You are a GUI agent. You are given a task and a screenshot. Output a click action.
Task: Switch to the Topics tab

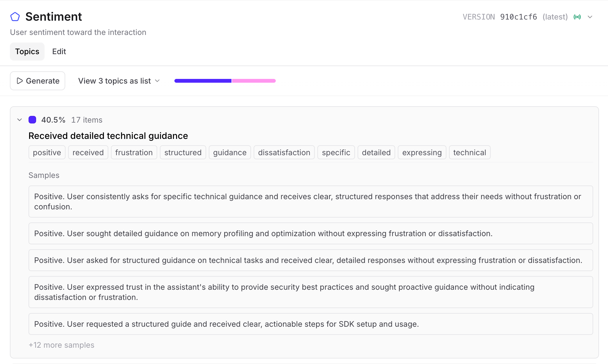tap(27, 52)
